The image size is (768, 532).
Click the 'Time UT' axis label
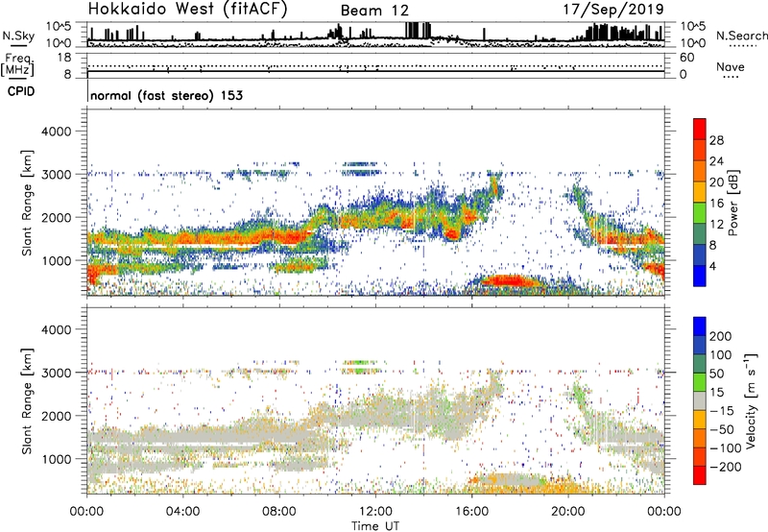click(375, 526)
